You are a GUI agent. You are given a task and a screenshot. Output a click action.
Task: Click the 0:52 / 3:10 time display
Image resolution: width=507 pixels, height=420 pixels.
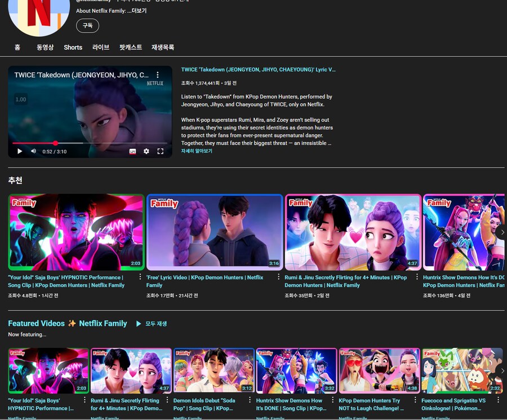coord(54,152)
